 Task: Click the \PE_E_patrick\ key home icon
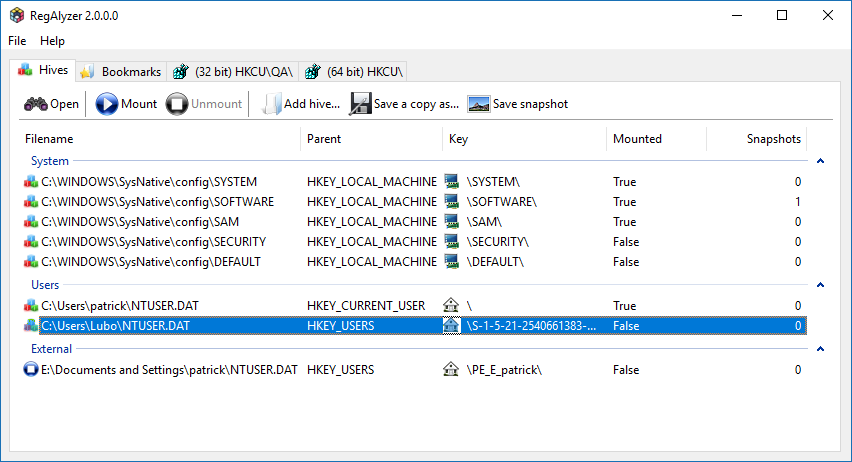452,370
